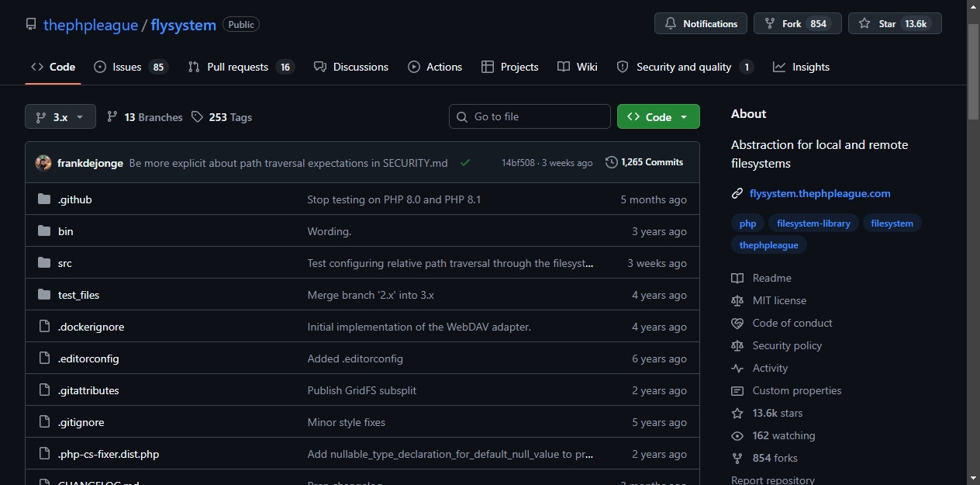Click the repository book icon beside thephpleague
Screen dimensions: 980x485
click(x=31, y=25)
